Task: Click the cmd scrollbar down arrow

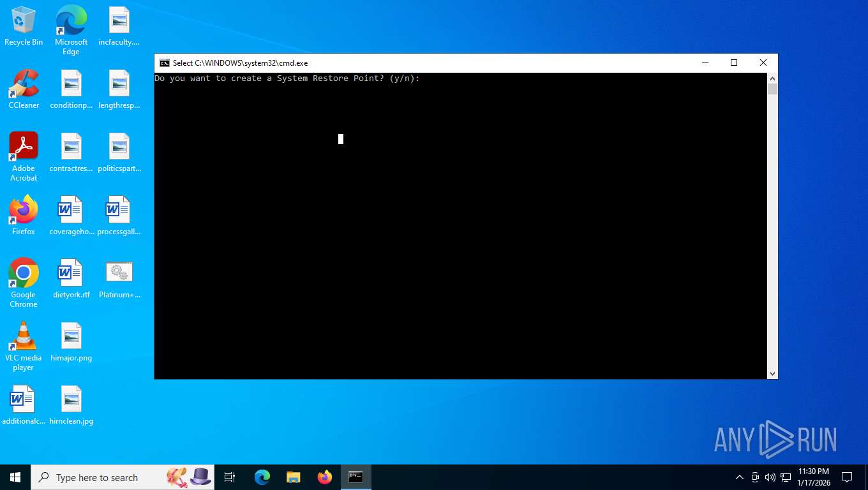Action: [x=772, y=374]
